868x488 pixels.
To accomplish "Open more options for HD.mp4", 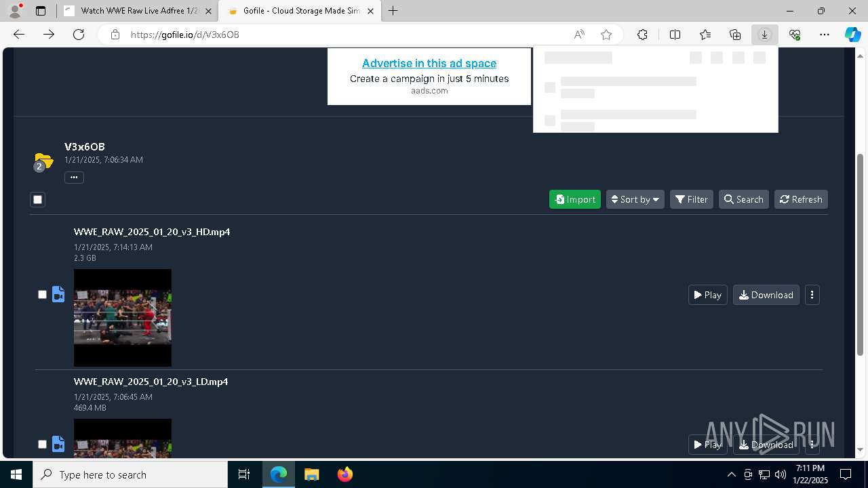I will (812, 295).
